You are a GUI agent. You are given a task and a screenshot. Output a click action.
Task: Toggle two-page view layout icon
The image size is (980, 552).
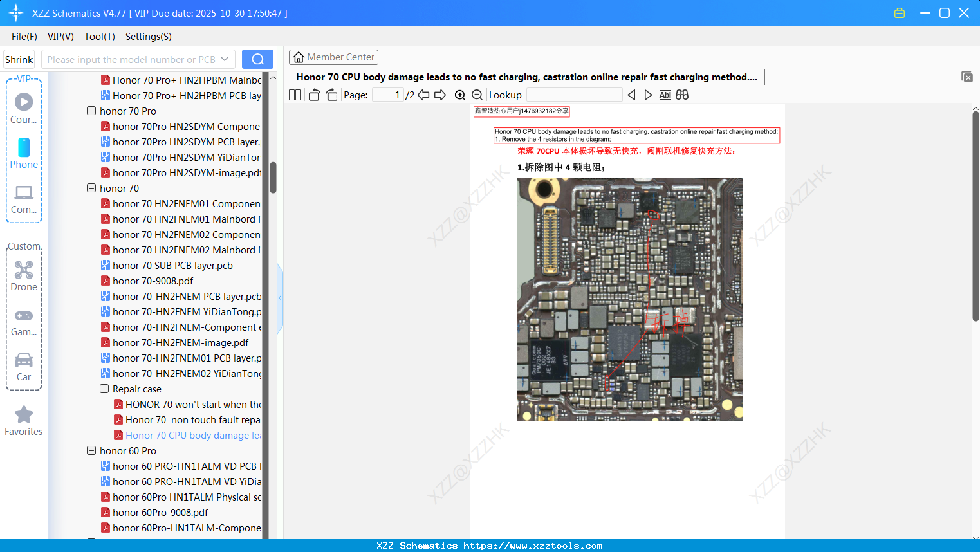tap(295, 95)
